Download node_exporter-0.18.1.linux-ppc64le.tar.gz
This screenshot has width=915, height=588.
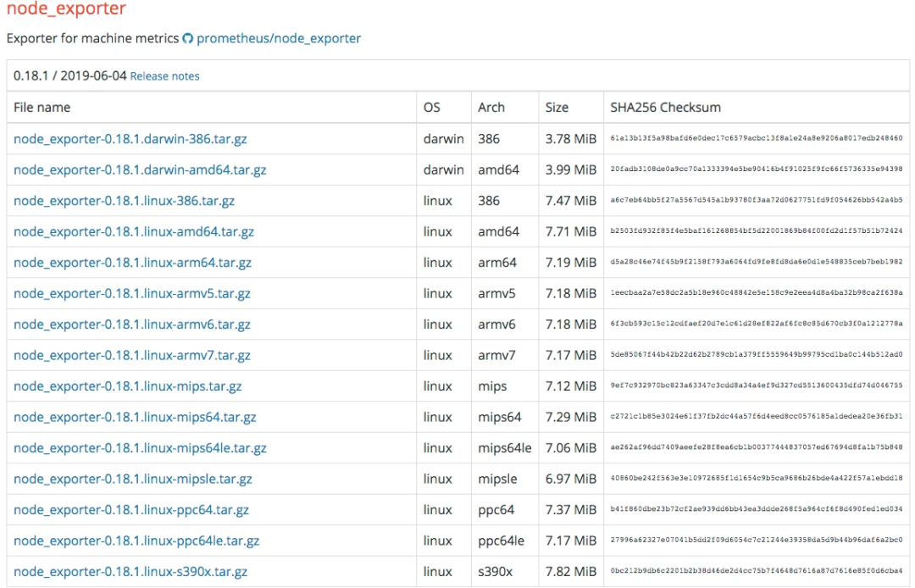(136, 541)
